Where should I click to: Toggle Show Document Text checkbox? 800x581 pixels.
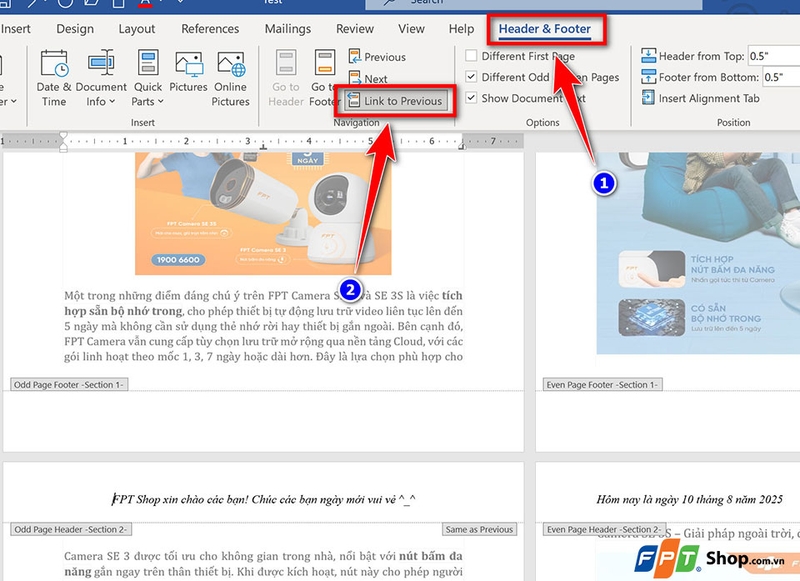472,98
